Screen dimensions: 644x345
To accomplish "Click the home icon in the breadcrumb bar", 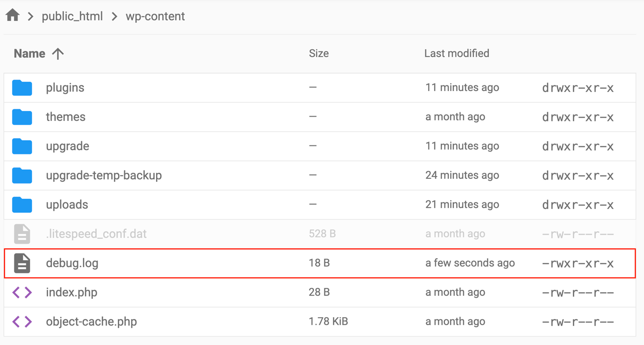I will coord(12,15).
